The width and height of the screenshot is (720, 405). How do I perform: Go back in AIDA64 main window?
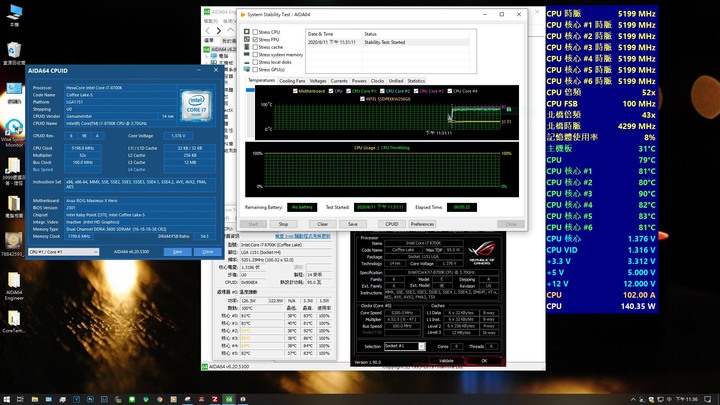208,30
